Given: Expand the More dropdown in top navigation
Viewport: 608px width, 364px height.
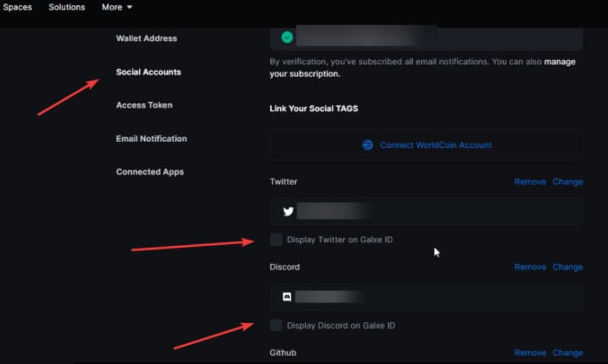Looking at the screenshot, I should click(117, 7).
